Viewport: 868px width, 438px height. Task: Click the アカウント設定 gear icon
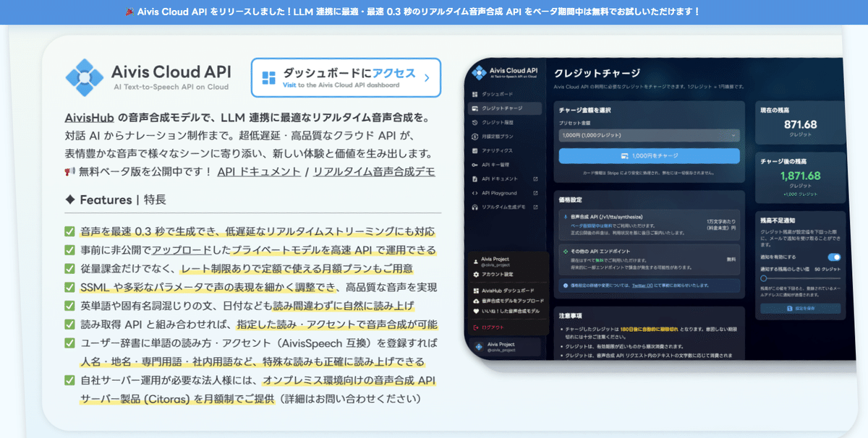[477, 274]
